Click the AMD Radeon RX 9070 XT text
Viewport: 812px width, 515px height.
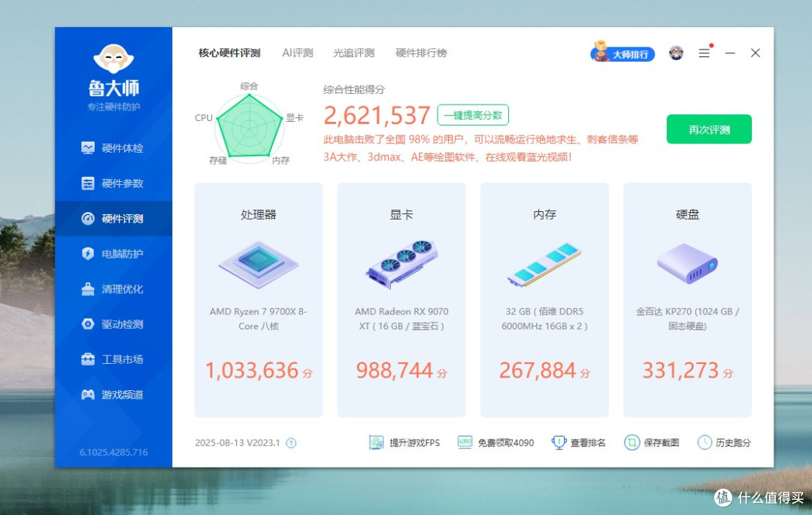(x=401, y=319)
